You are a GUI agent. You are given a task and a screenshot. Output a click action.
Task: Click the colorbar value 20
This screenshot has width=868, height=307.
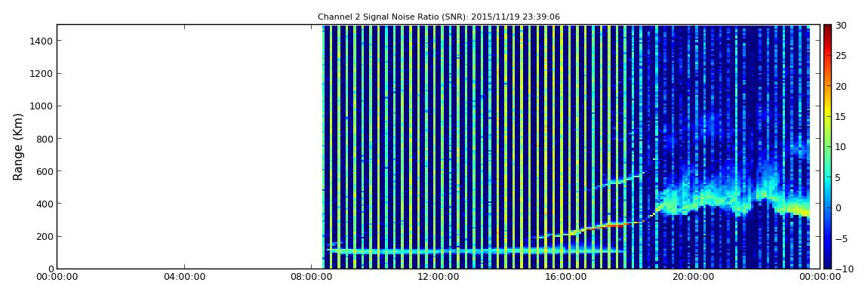(x=842, y=86)
